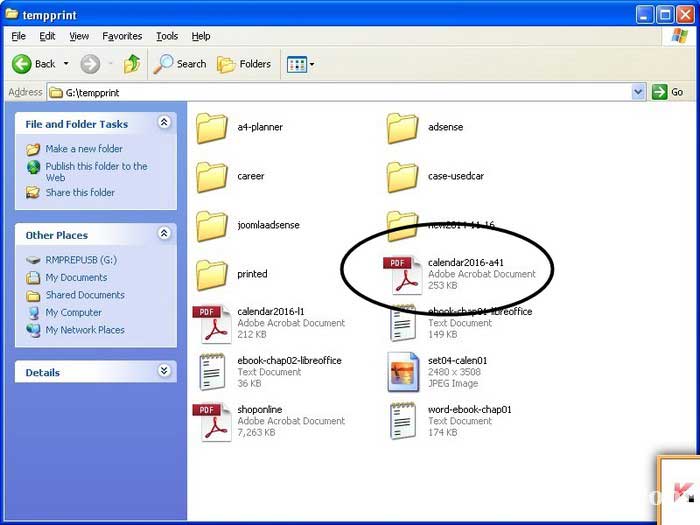Viewport: 700px width, 525px height.
Task: Select the ebook-chap01-libreoffice text file icon
Action: [403, 323]
